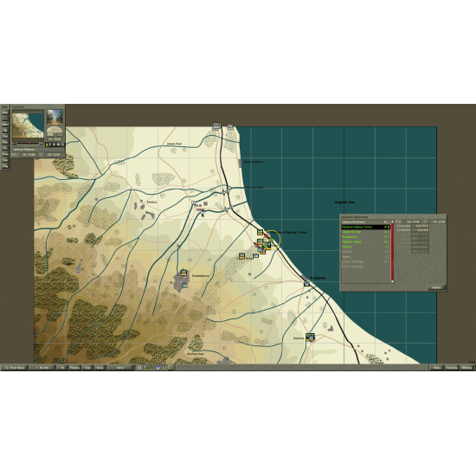Toggle the checkbox beside Destroy the Enemy objective
The image size is (476, 476).
(389, 222)
